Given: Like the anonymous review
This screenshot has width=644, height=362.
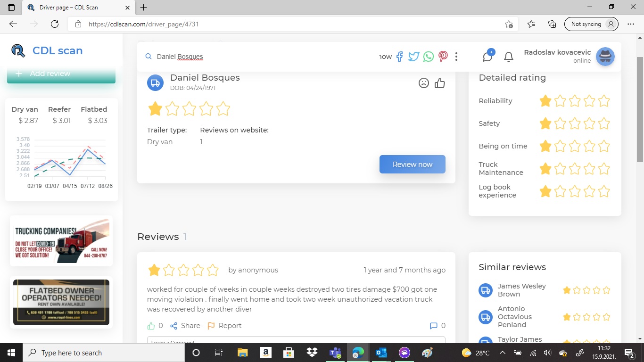Looking at the screenshot, I should pos(151,326).
